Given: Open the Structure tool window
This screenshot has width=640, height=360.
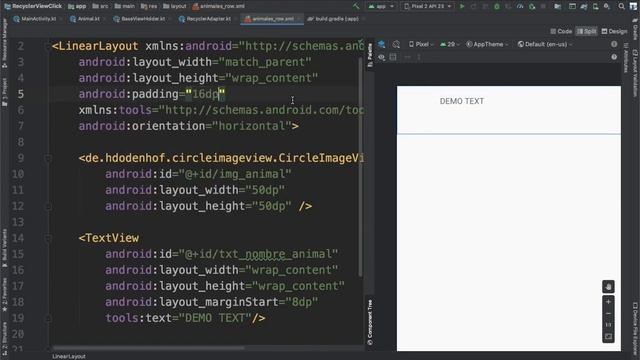Looking at the screenshot, I should click(4, 338).
